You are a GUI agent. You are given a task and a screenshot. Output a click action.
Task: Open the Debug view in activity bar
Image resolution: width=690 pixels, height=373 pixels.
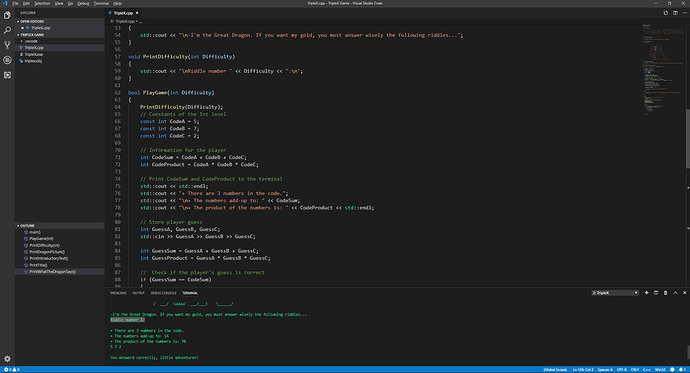coord(7,60)
